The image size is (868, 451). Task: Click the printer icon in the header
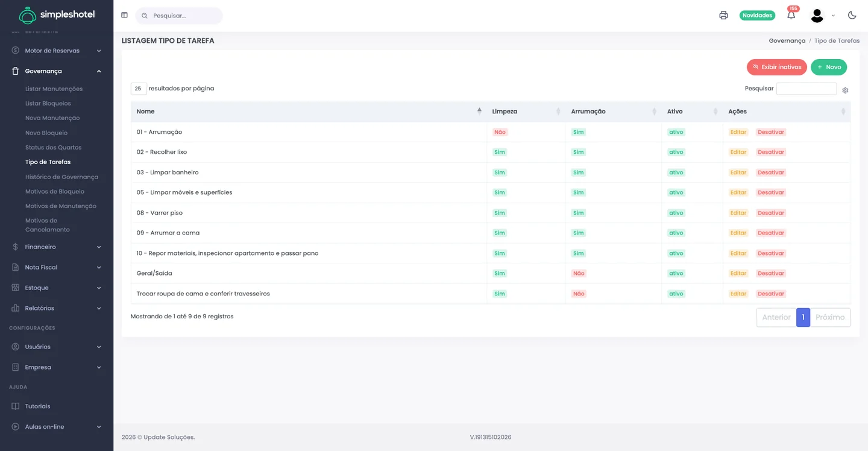click(723, 15)
